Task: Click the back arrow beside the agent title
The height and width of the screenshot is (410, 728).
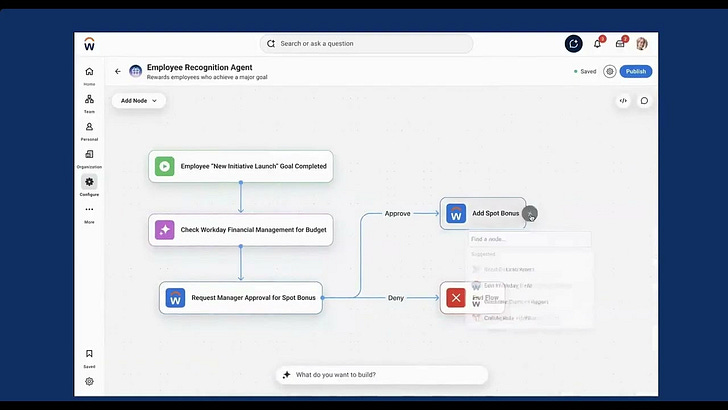Action: pos(117,72)
